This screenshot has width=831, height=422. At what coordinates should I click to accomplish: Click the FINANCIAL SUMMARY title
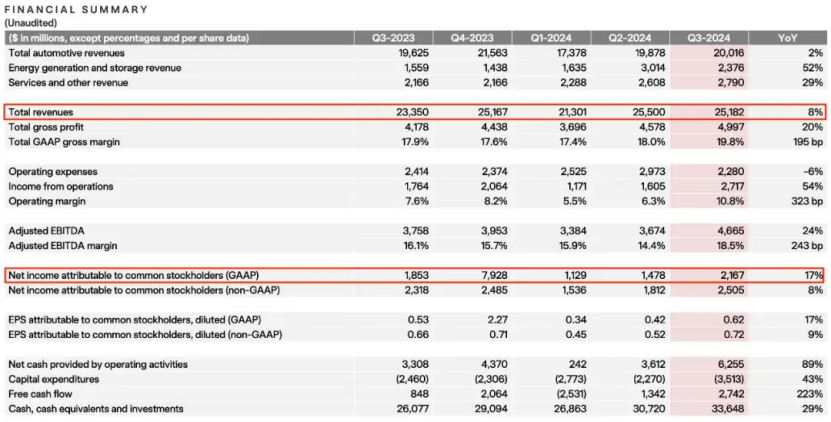(76, 10)
